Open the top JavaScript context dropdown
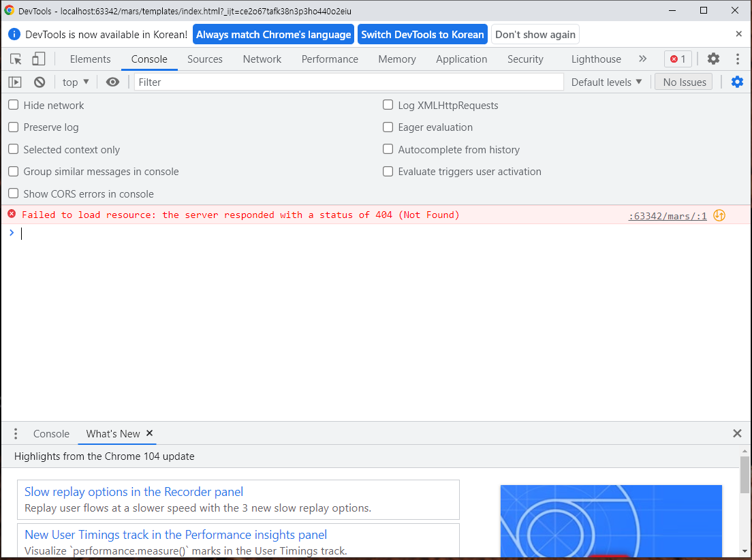The height and width of the screenshot is (560, 752). tap(76, 82)
